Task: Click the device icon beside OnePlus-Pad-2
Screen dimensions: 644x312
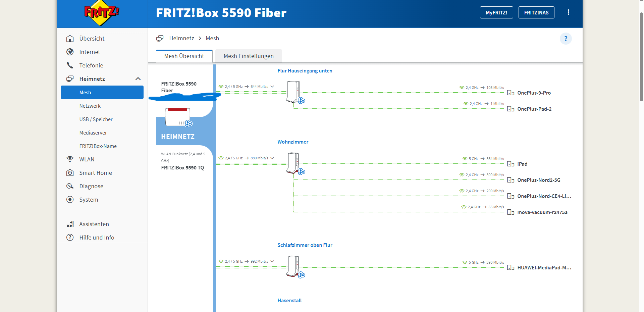Action: pos(511,109)
